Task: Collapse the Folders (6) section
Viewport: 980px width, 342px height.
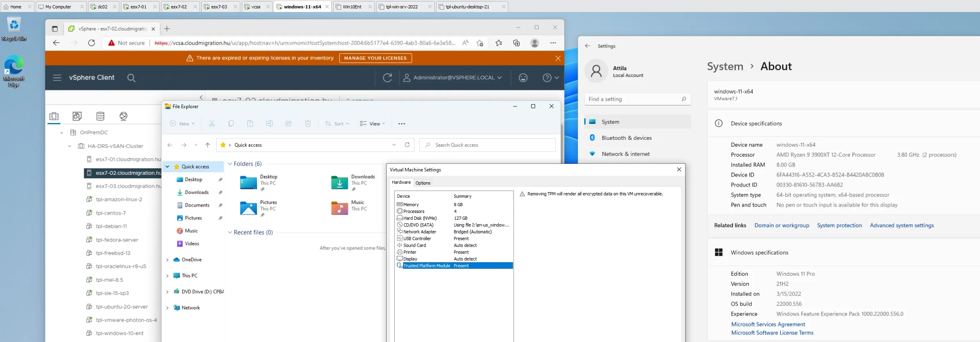Action: pos(230,164)
